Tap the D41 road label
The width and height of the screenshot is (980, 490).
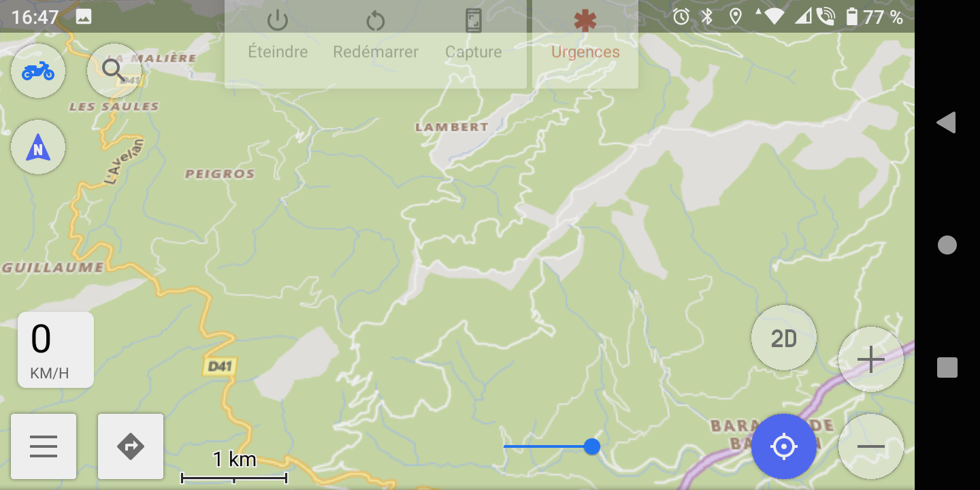(220, 367)
